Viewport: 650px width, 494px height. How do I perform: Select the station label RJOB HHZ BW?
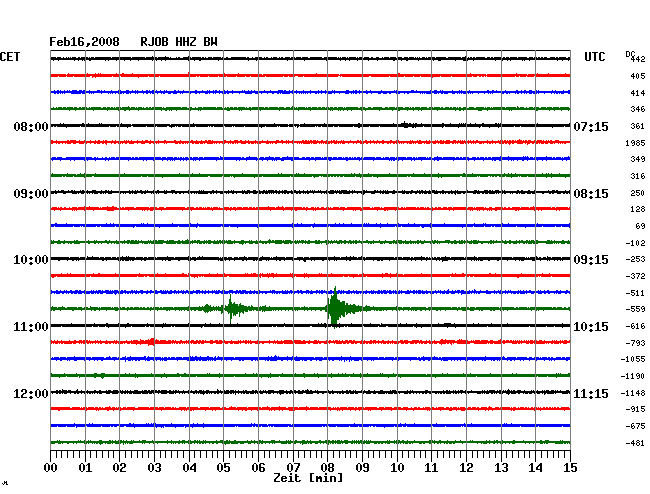179,42
